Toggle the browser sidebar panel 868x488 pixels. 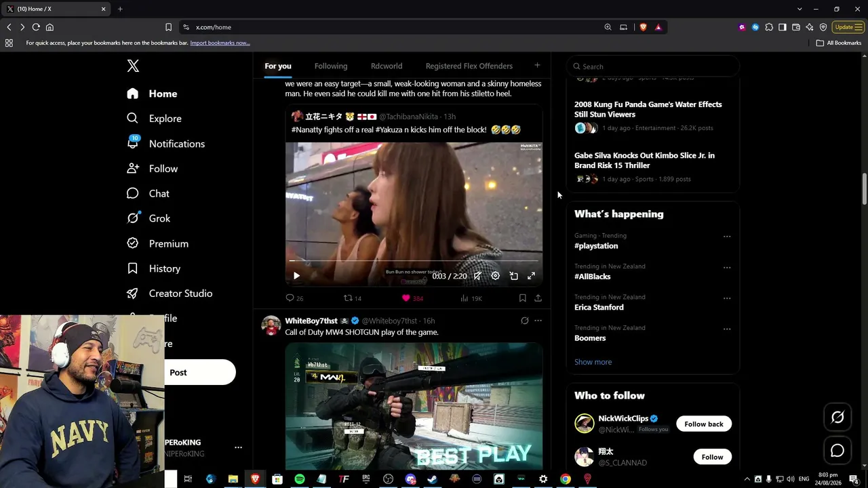[x=783, y=27]
